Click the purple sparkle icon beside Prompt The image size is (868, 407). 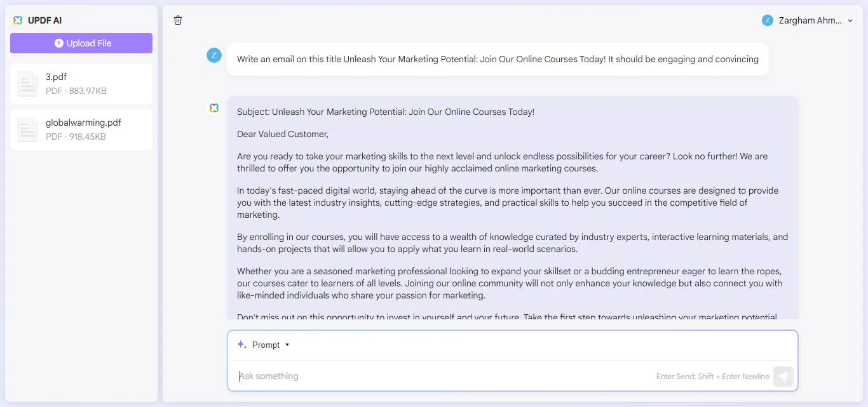click(241, 344)
